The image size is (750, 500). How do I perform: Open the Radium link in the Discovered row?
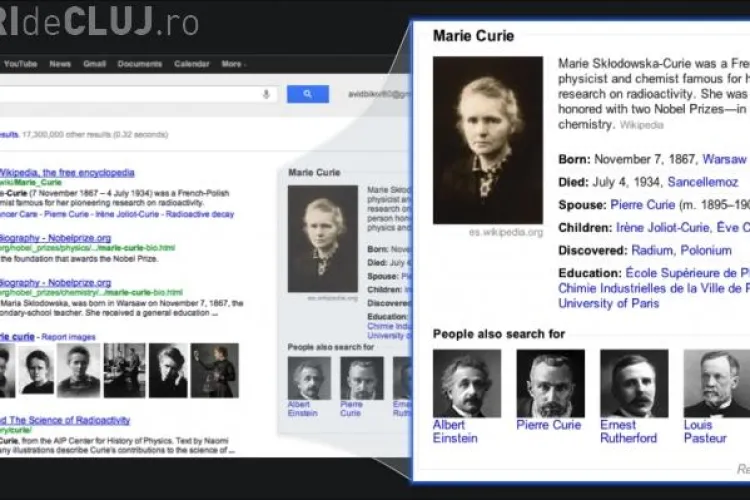652,250
